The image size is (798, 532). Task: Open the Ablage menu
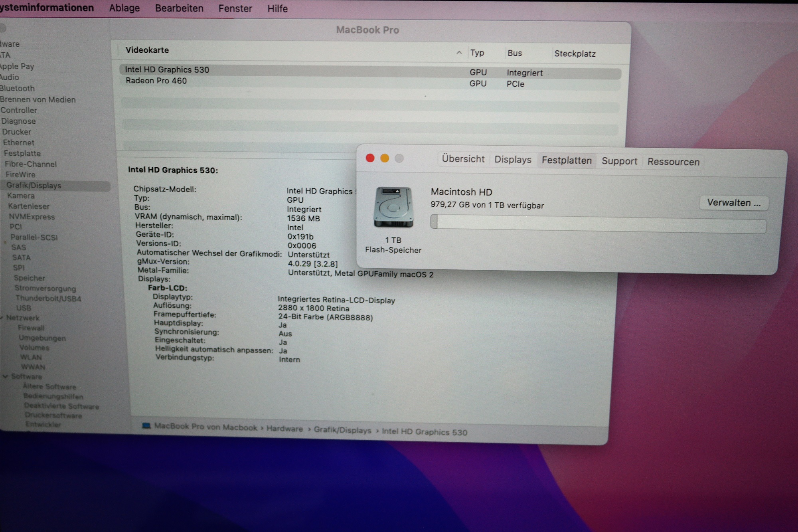(x=124, y=8)
